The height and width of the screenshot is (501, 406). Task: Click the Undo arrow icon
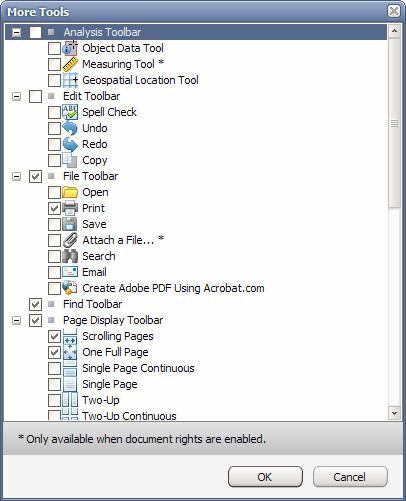click(x=70, y=128)
